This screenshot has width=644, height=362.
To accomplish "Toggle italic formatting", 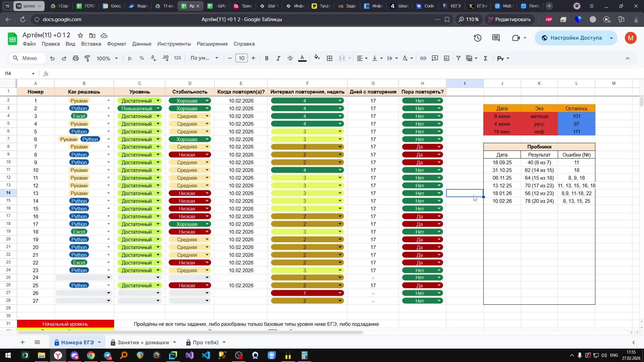I will coord(278,58).
